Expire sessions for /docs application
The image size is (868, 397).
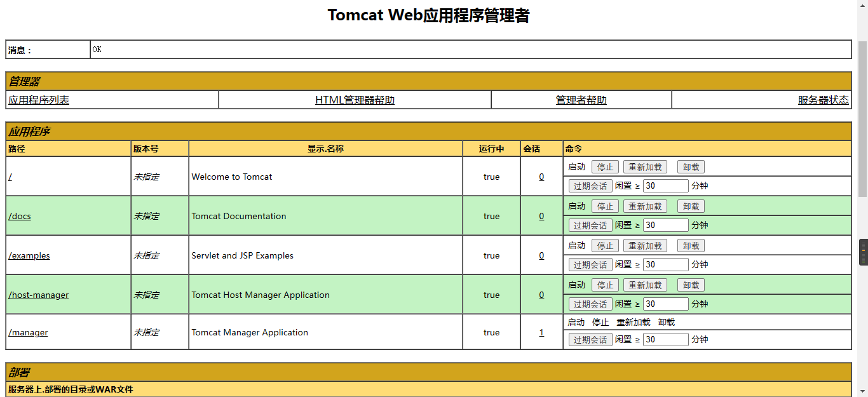590,225
